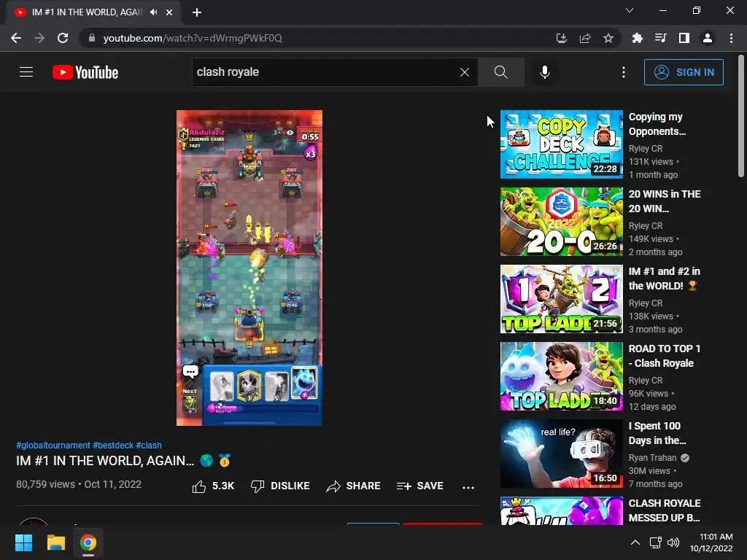Open the '20-0' video thumbnail
This screenshot has height=560, width=747.
pos(561,222)
